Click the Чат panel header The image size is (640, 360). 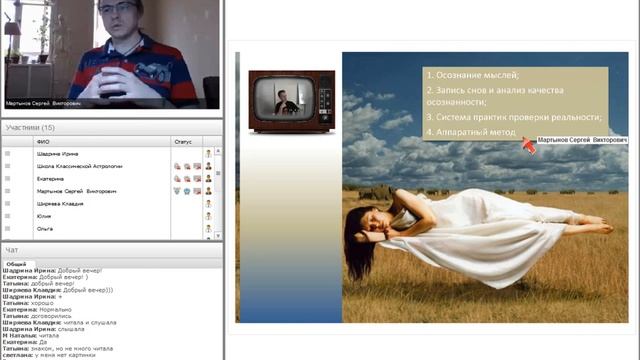coord(112,250)
